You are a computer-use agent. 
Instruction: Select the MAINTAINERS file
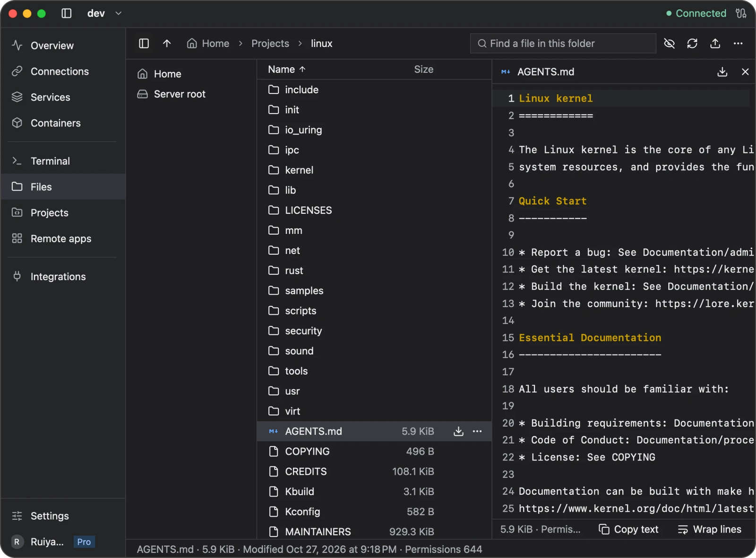point(374,532)
